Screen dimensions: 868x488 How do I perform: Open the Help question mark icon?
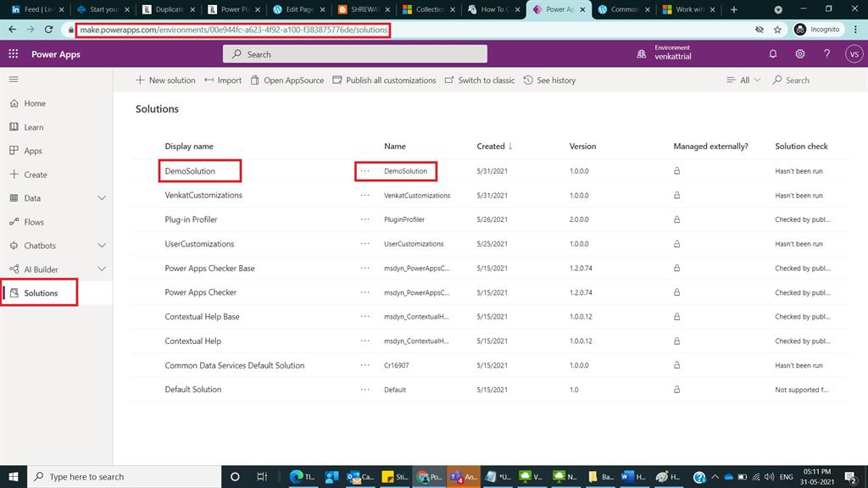[x=826, y=53]
